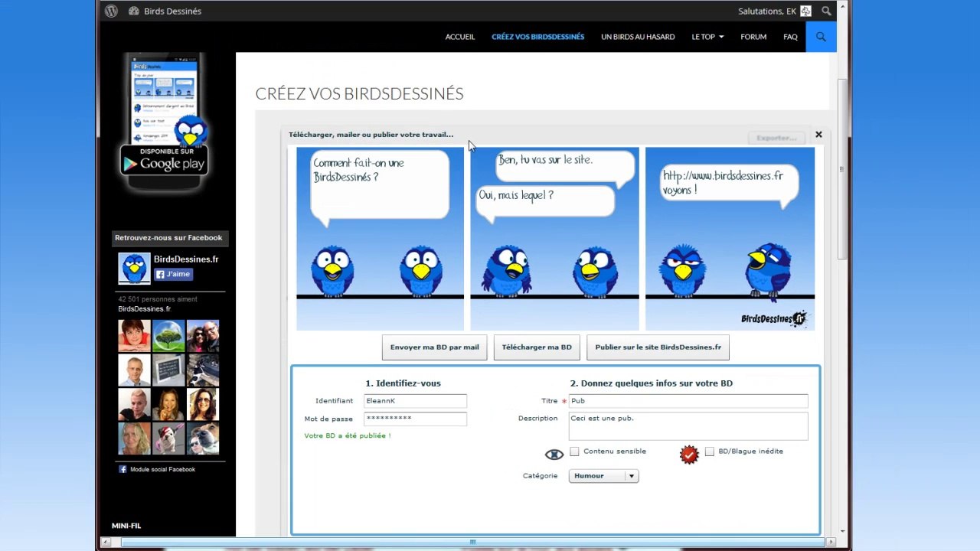
Task: Click the Module social Facebook link
Action: [162, 469]
